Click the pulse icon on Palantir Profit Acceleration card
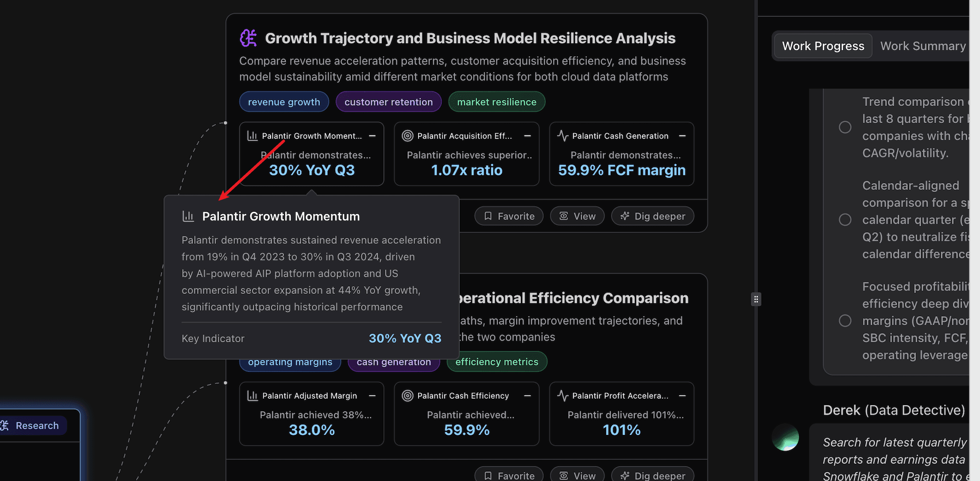 click(562, 396)
